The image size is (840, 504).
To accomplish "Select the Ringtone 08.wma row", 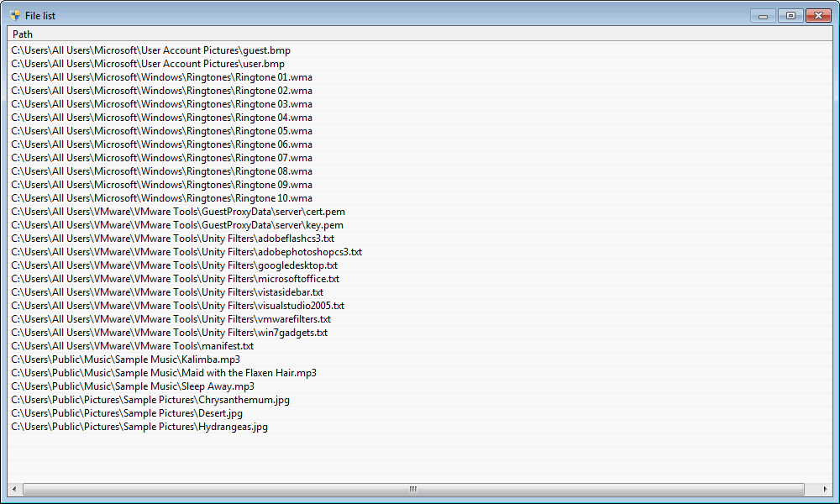I will pyautogui.click(x=420, y=171).
